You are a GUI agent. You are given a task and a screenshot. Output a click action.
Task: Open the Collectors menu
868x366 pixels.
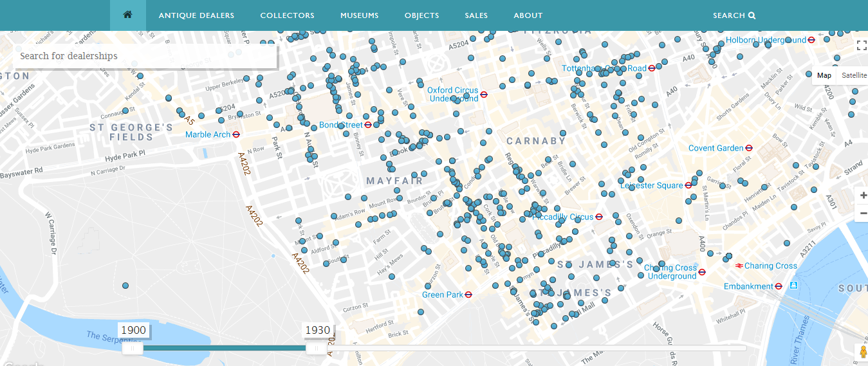[287, 15]
